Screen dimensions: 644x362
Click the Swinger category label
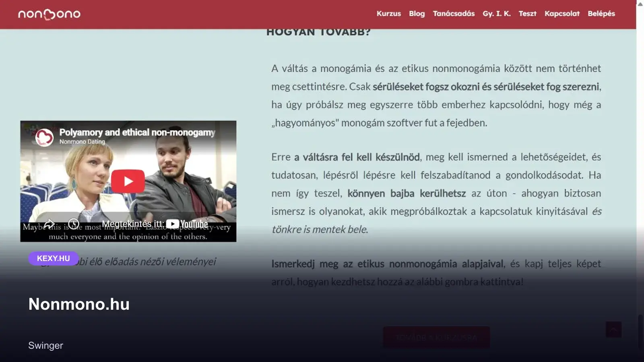click(45, 346)
